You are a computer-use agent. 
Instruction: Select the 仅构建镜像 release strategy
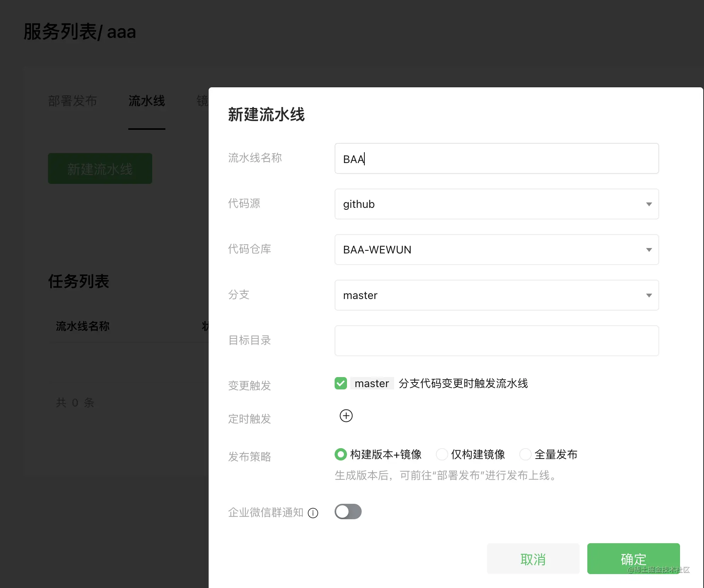pyautogui.click(x=442, y=454)
